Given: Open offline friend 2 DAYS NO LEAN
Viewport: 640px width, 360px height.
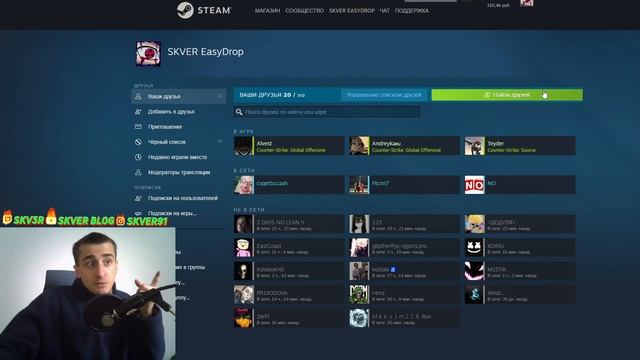Looking at the screenshot, I should pos(289,224).
